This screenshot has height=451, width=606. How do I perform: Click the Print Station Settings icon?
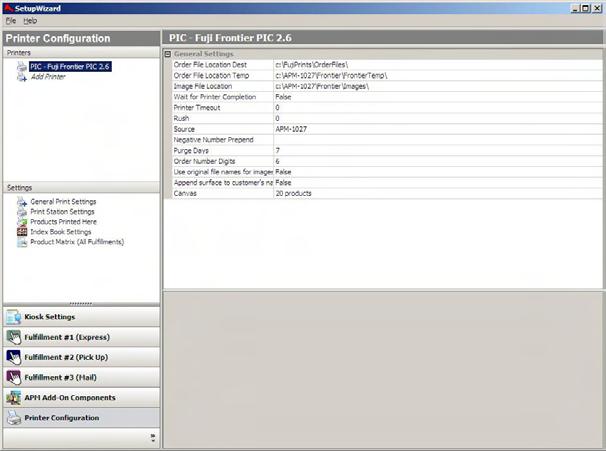pos(22,212)
